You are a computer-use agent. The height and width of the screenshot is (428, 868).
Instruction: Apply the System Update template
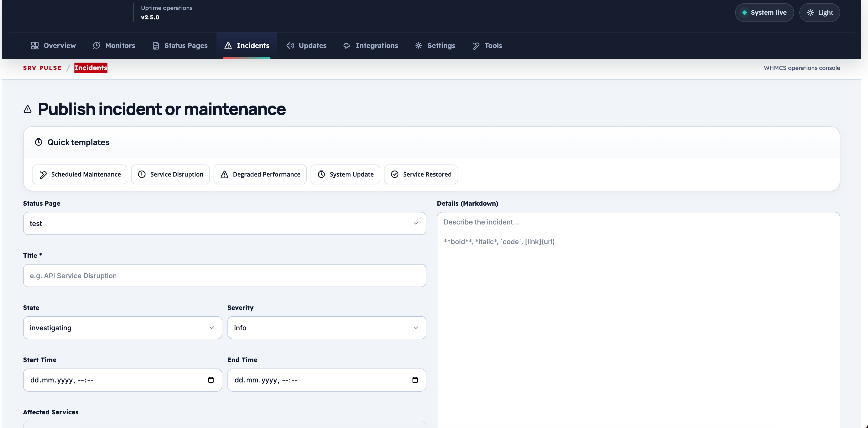[x=345, y=174]
